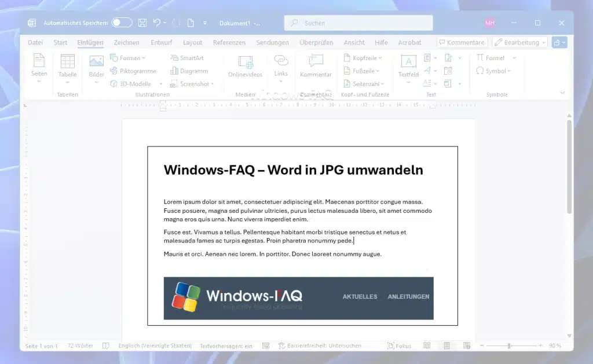
Task: Open the Bearbeitung mode dropdown
Action: (x=520, y=42)
